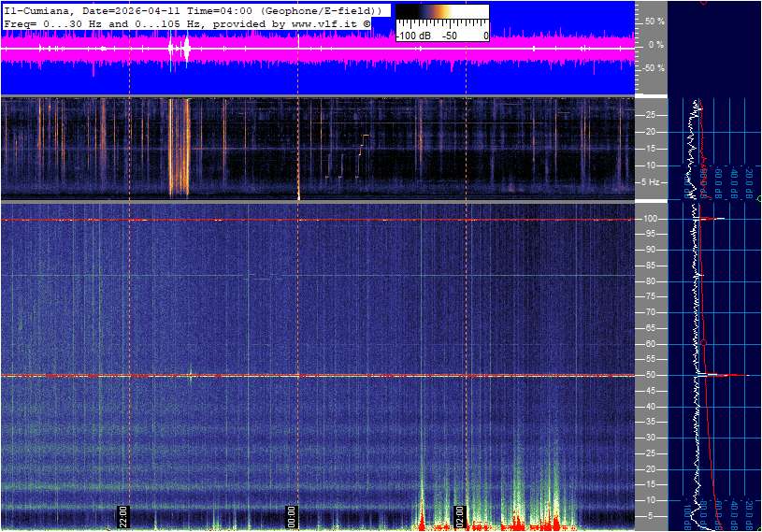Click the '60' tick on the E-field axis
The height and width of the screenshot is (532, 762).
click(x=650, y=344)
